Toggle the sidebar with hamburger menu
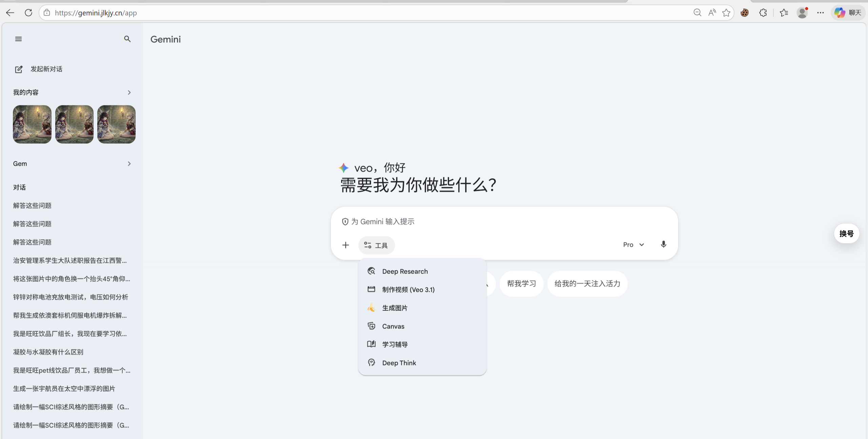Screen dimensions: 868x439 tap(18, 39)
